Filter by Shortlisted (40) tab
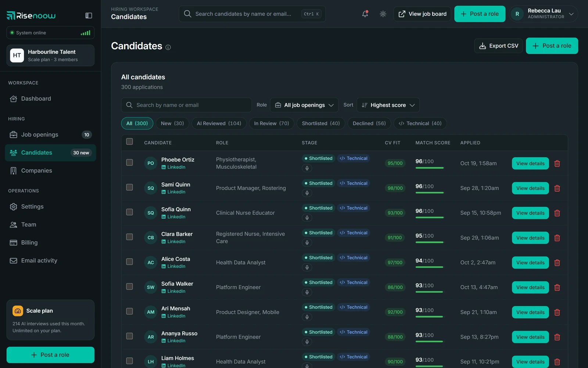Image resolution: width=588 pixels, height=368 pixels. [321, 123]
